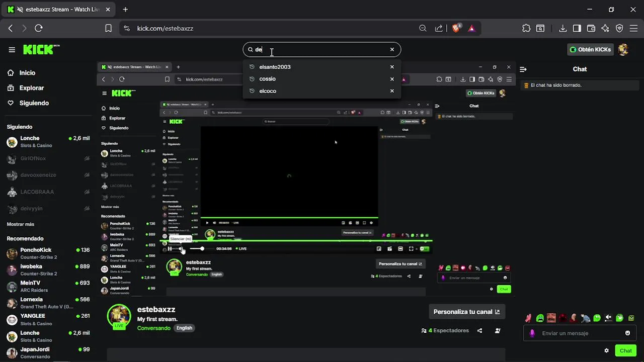This screenshot has width=644, height=362.
Task: Open chat settings gear
Action: click(x=606, y=350)
